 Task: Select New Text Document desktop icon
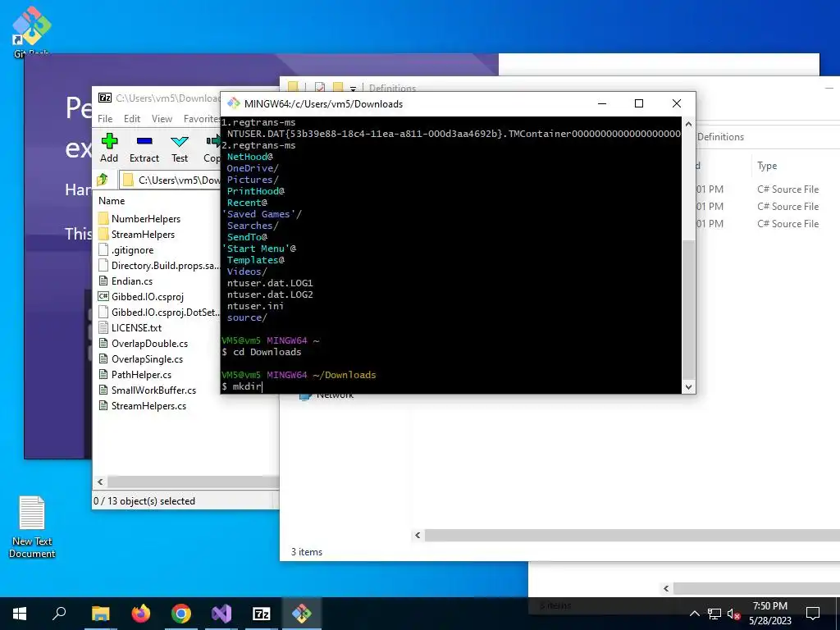32,527
